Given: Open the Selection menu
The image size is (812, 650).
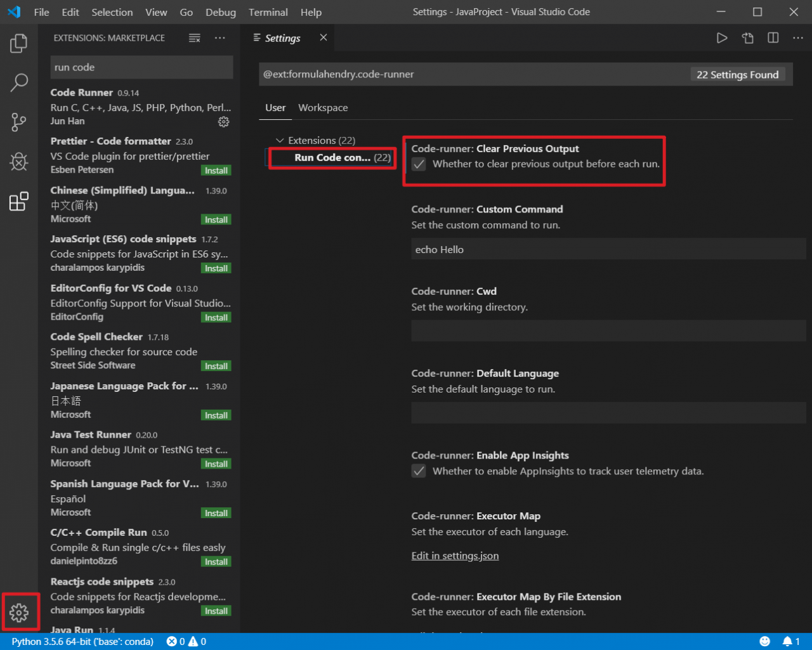Looking at the screenshot, I should click(112, 12).
